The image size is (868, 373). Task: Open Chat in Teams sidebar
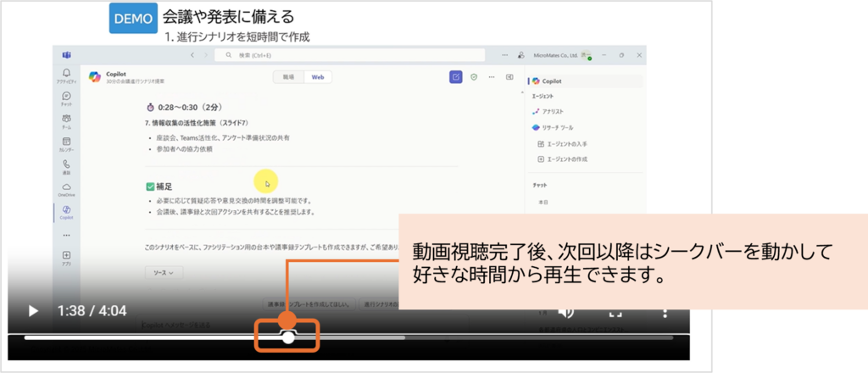pos(66,99)
